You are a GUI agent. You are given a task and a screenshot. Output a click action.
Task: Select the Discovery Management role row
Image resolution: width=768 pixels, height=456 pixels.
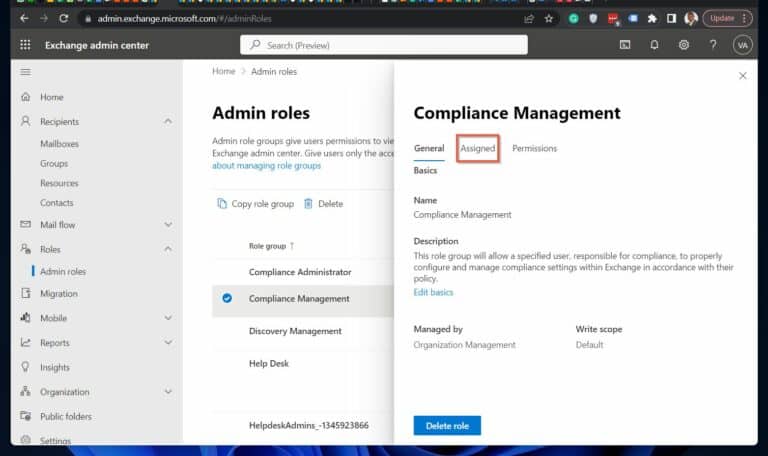[x=303, y=331]
